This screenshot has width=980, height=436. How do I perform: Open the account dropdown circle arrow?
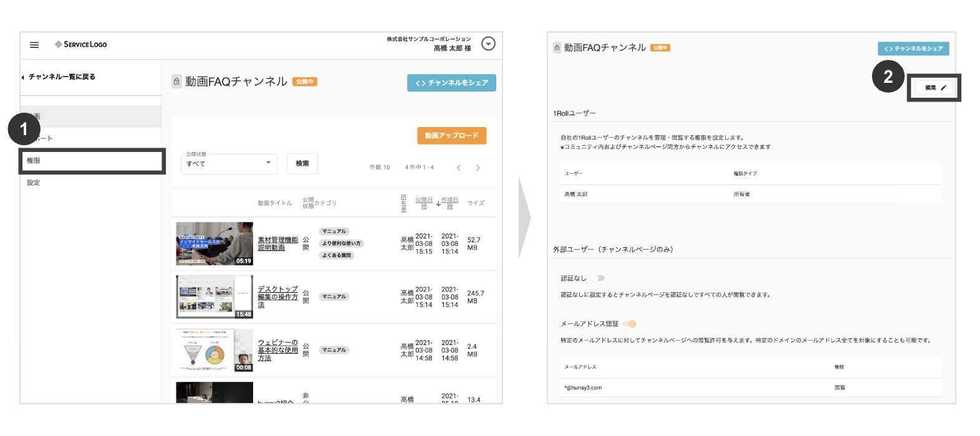pos(489,44)
